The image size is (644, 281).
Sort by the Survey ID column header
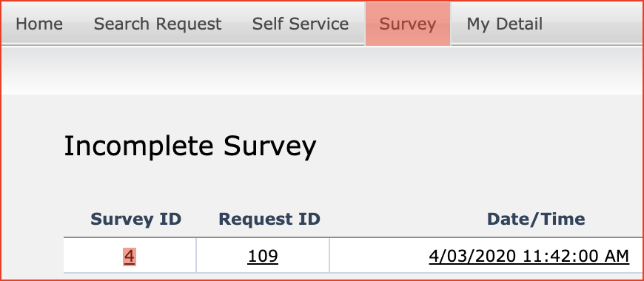click(x=135, y=219)
